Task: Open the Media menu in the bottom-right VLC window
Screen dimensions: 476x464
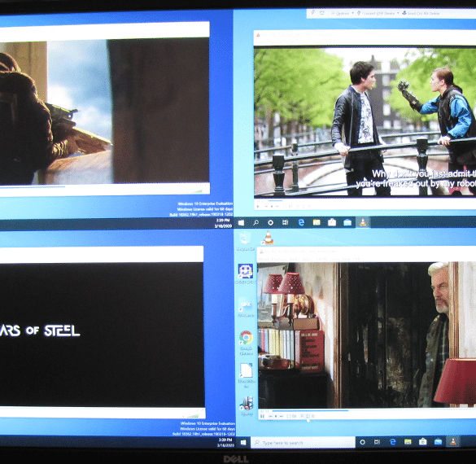Action: click(x=264, y=259)
